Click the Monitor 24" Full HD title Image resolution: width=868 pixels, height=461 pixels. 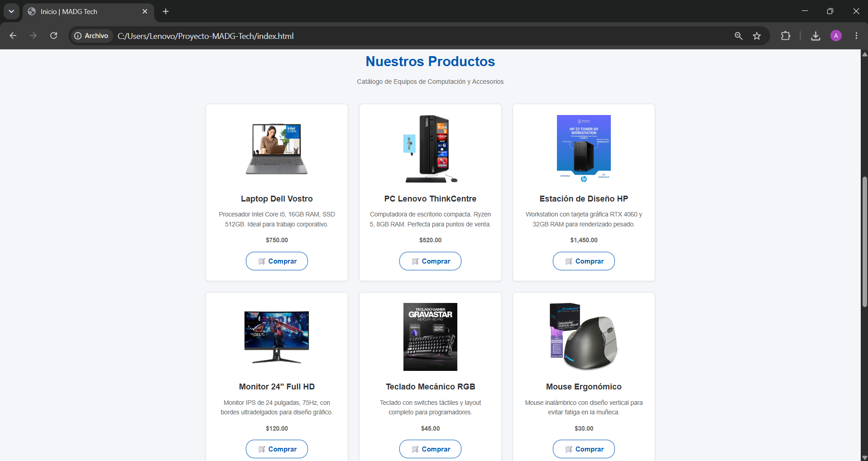277,387
